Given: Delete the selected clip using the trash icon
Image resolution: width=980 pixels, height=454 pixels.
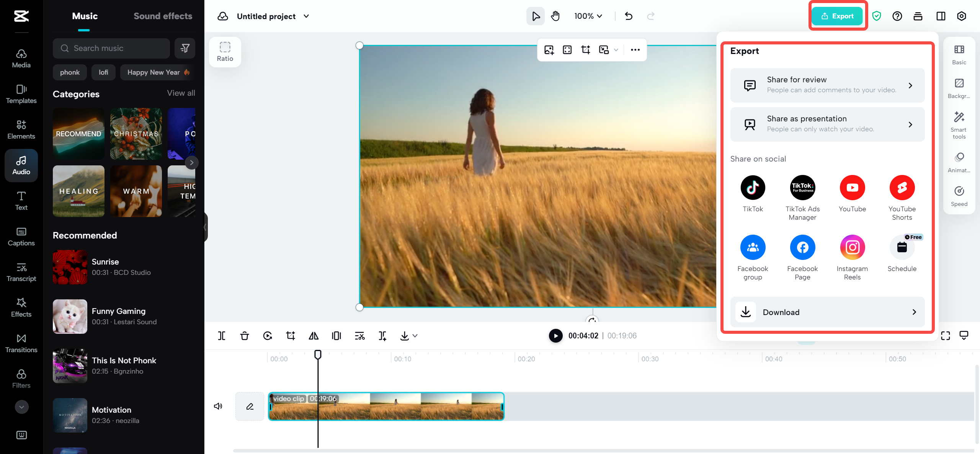Looking at the screenshot, I should pyautogui.click(x=244, y=336).
